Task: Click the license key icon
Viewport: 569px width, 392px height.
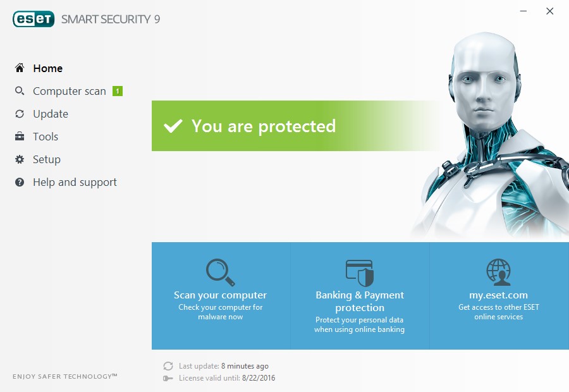Action: [x=168, y=378]
